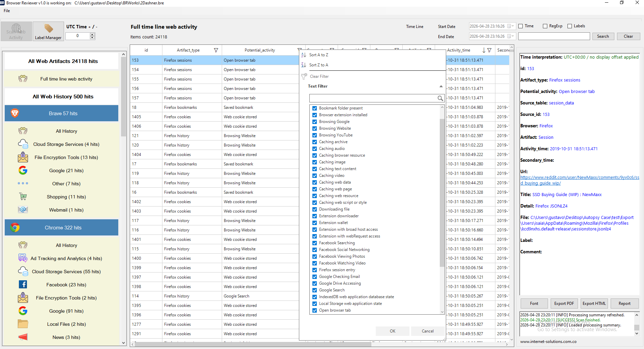
Task: Click the Google (91 hits) logo icon
Action: tap(23, 311)
